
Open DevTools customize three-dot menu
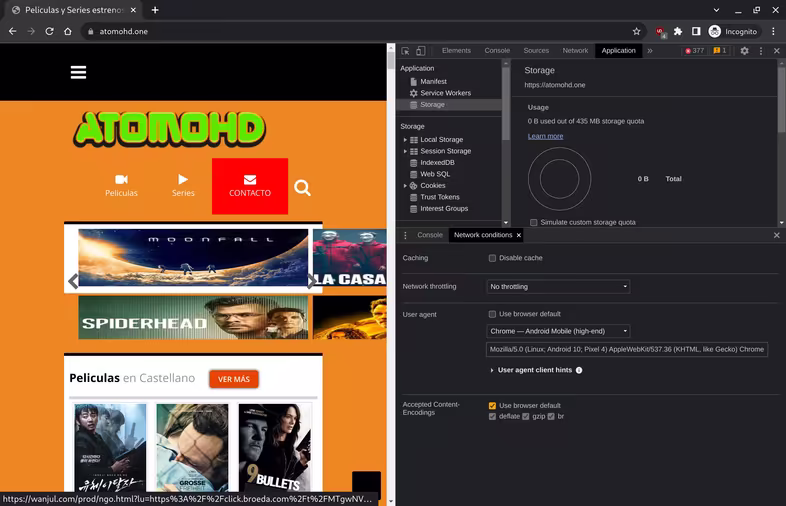[x=760, y=51]
